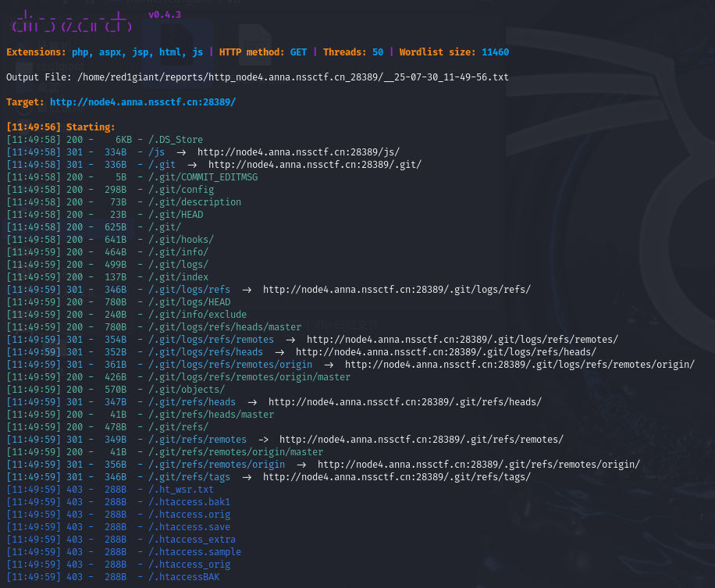The width and height of the screenshot is (715, 588).
Task: Click the /.git/info/ path
Action: click(x=178, y=251)
